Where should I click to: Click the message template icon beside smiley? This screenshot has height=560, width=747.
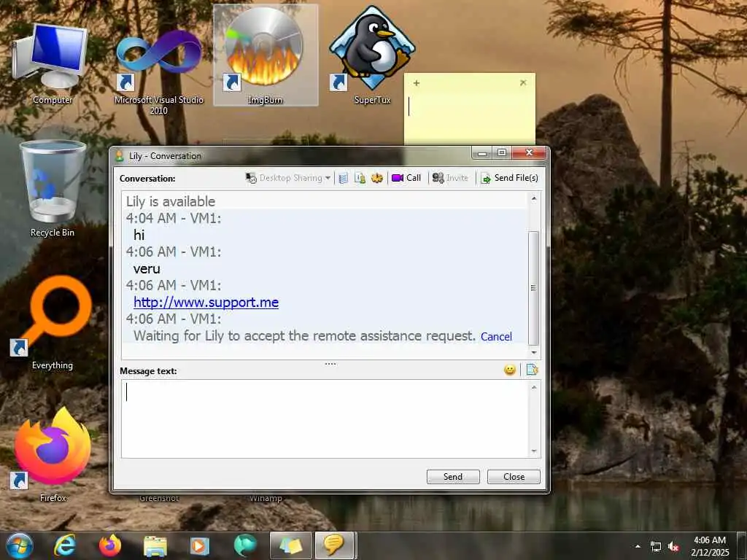pyautogui.click(x=532, y=370)
